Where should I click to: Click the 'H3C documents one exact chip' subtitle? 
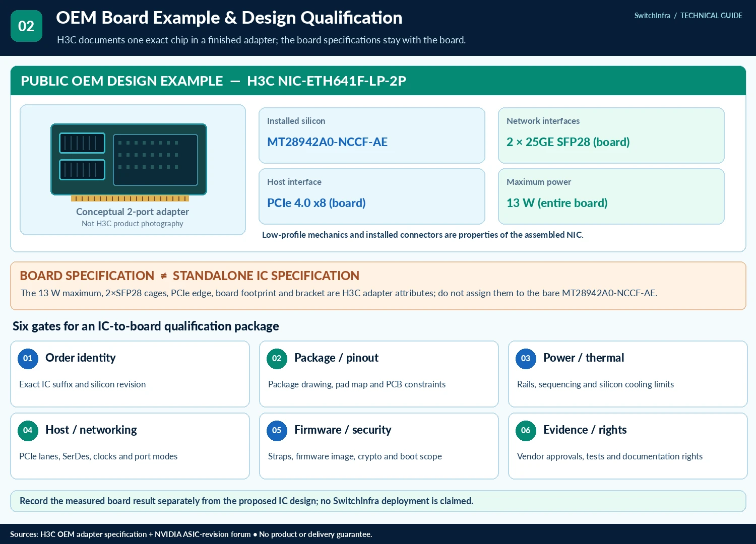pos(262,40)
